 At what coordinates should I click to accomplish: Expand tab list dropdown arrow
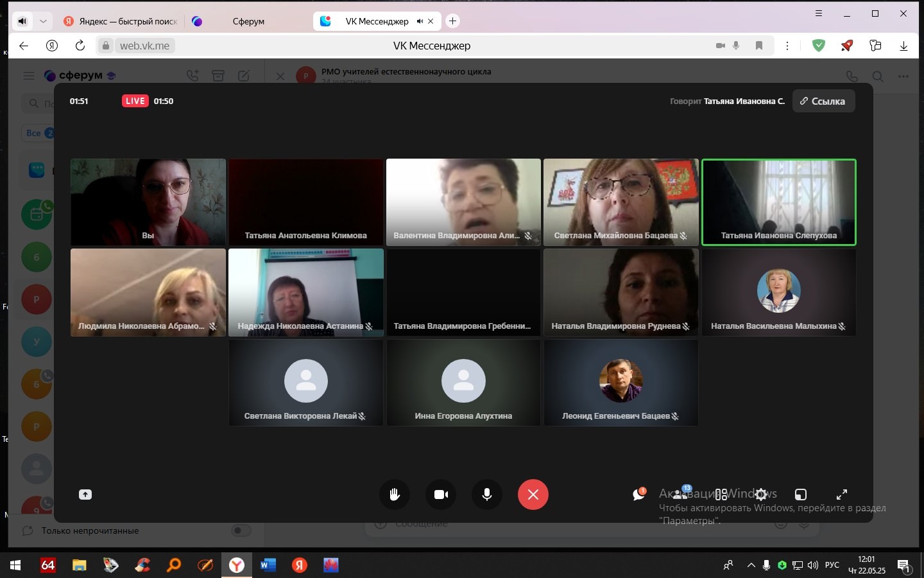(43, 21)
